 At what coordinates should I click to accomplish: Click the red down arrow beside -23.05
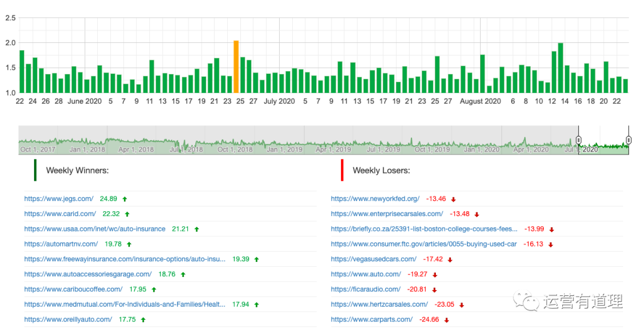462,306
